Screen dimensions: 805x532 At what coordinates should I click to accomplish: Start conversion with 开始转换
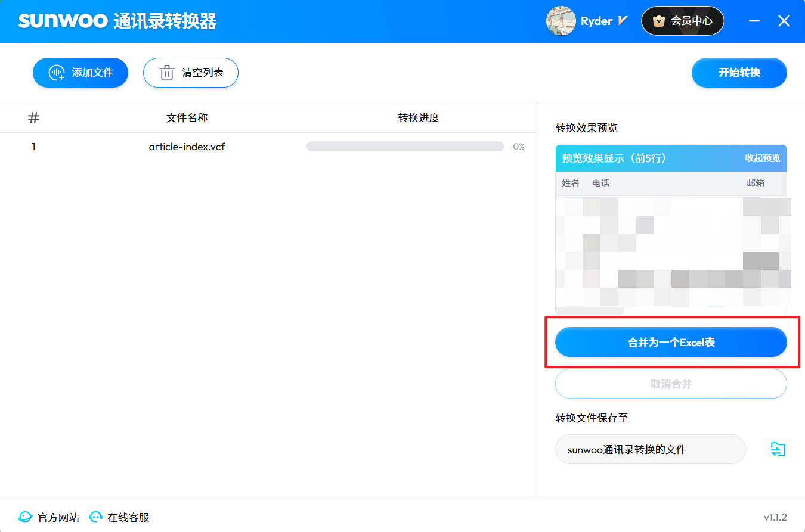[739, 73]
